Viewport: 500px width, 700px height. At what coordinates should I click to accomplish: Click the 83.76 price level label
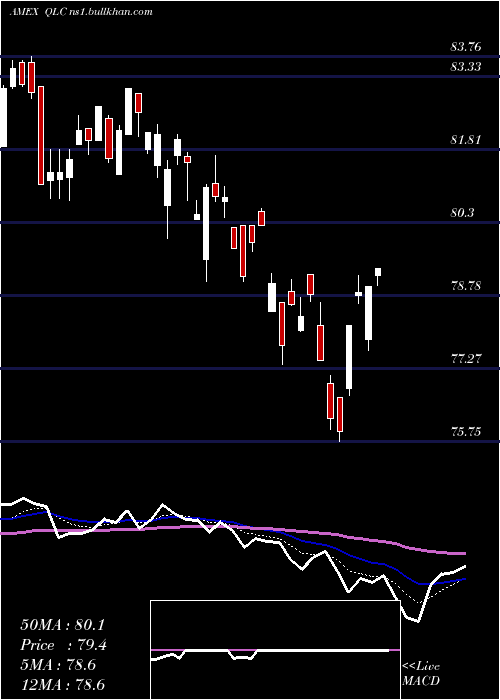point(466,46)
